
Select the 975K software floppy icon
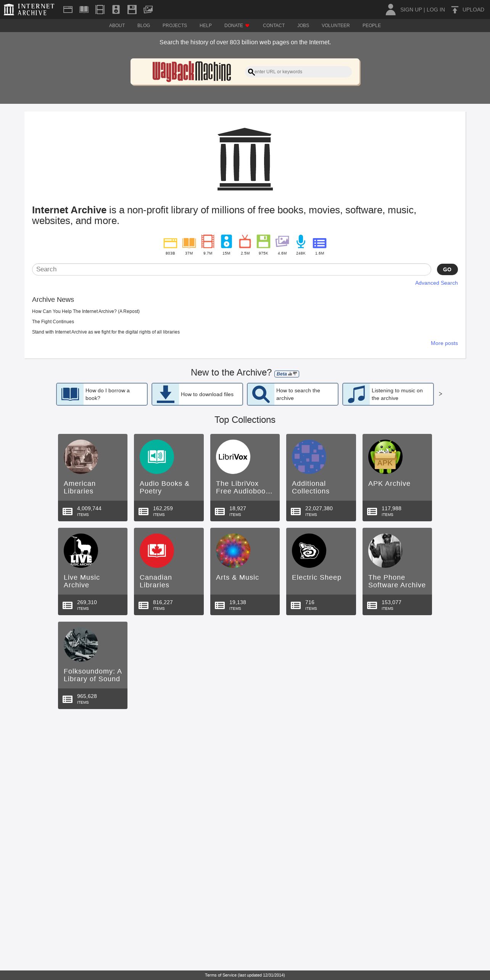[263, 242]
